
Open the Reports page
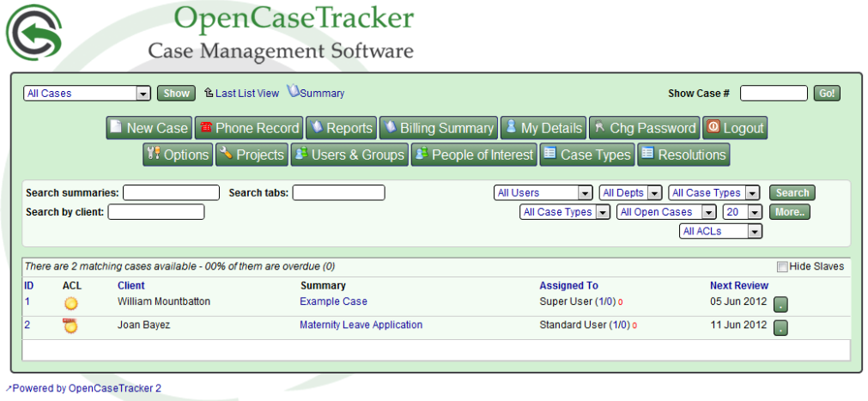(341, 128)
